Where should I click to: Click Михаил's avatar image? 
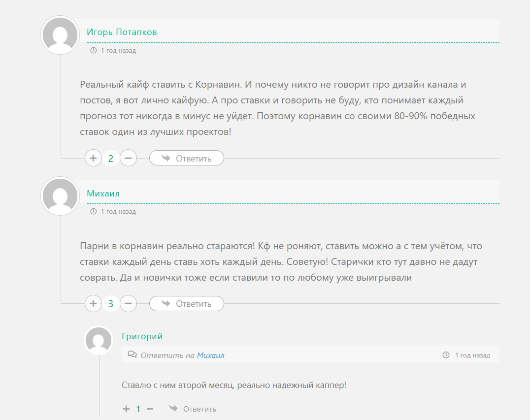pos(60,196)
